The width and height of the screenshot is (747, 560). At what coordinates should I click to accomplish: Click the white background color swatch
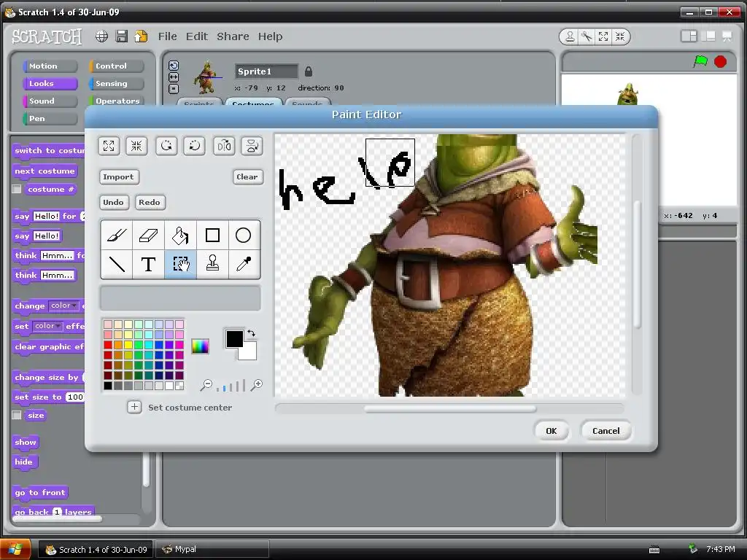(249, 352)
